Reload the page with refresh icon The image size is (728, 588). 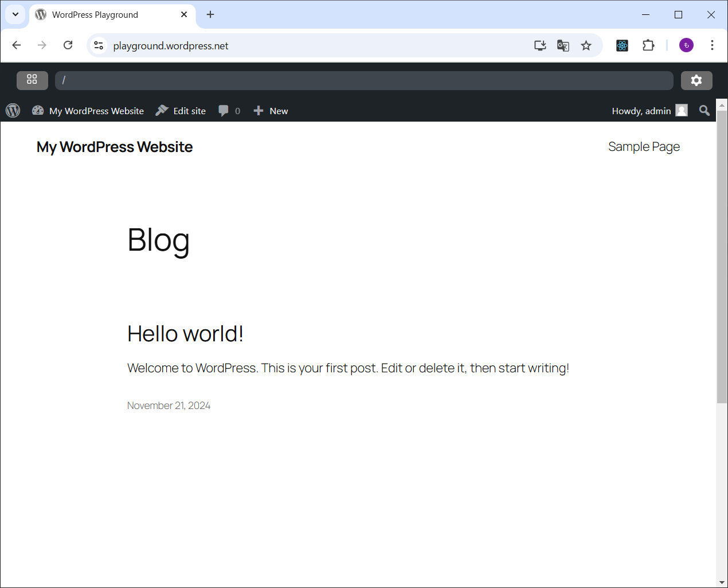coord(68,45)
